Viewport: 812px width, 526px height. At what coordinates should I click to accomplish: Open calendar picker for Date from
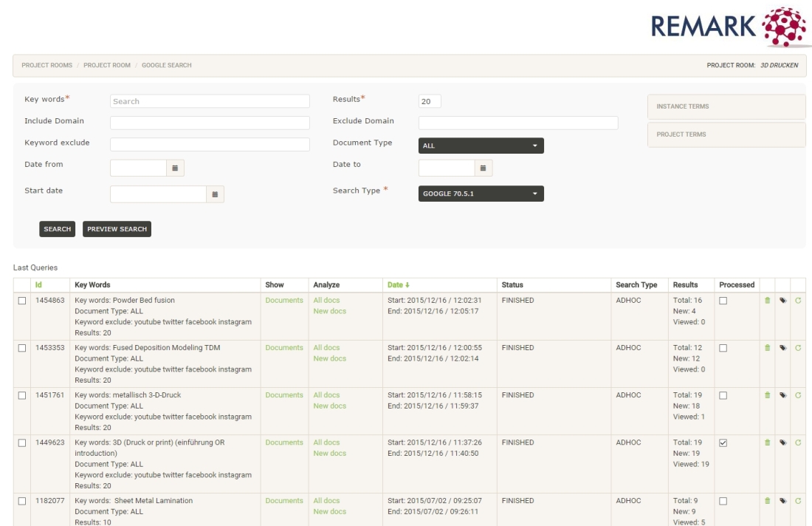click(175, 168)
